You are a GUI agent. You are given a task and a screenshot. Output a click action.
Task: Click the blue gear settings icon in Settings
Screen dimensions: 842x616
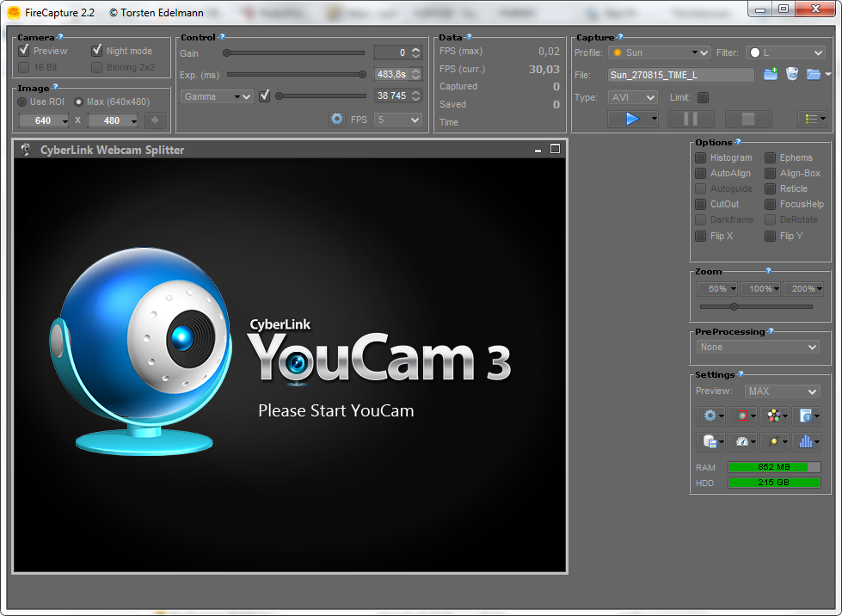[x=710, y=416]
